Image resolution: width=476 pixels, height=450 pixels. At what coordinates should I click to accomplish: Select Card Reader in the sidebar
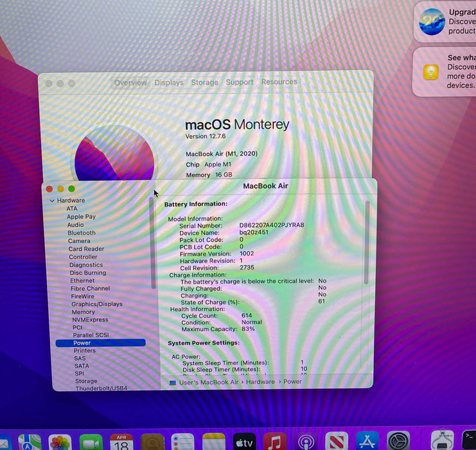(86, 249)
